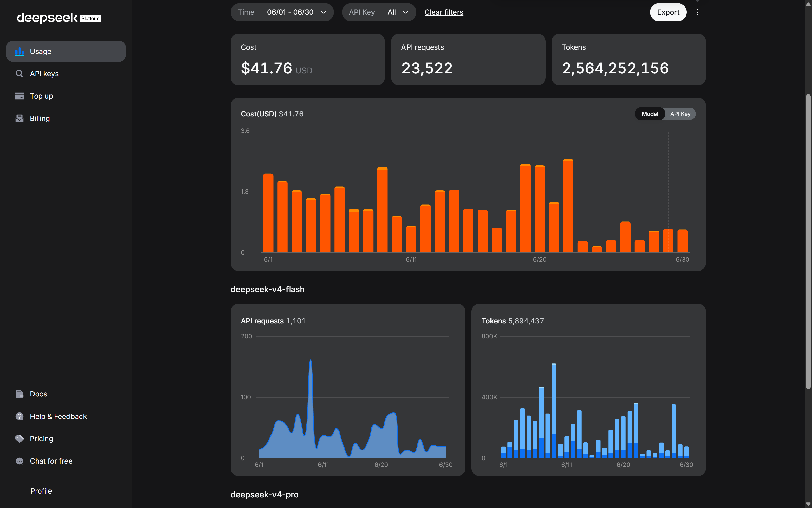Click the deepseek-v4-flash heading
The image size is (812, 508).
[267, 289]
